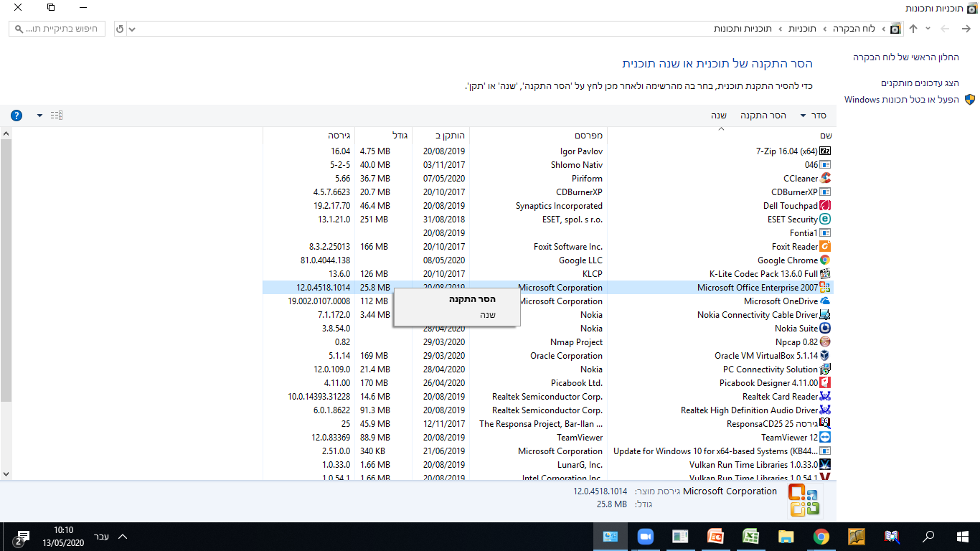Screen dimensions: 980x551
Task: Click the Microsoft OneDrive cloud icon
Action: [825, 301]
